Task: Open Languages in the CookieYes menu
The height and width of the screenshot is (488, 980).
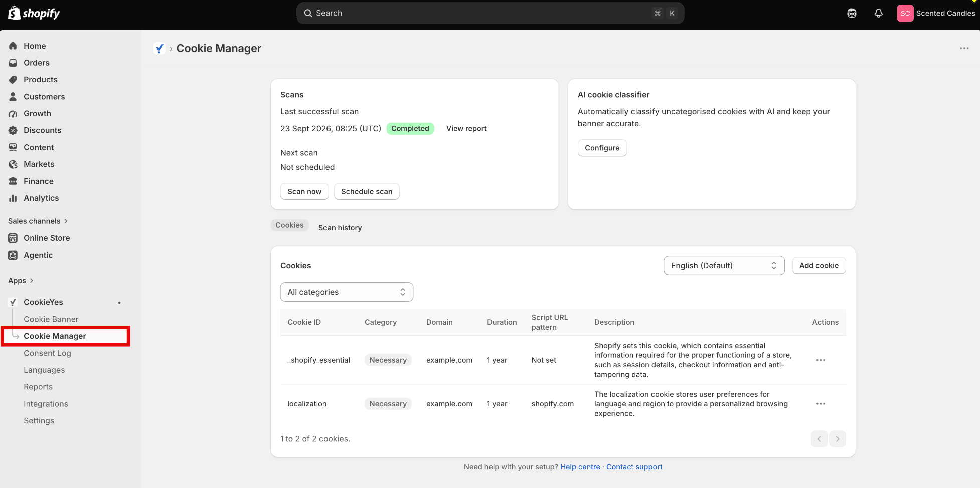Action: pos(44,370)
